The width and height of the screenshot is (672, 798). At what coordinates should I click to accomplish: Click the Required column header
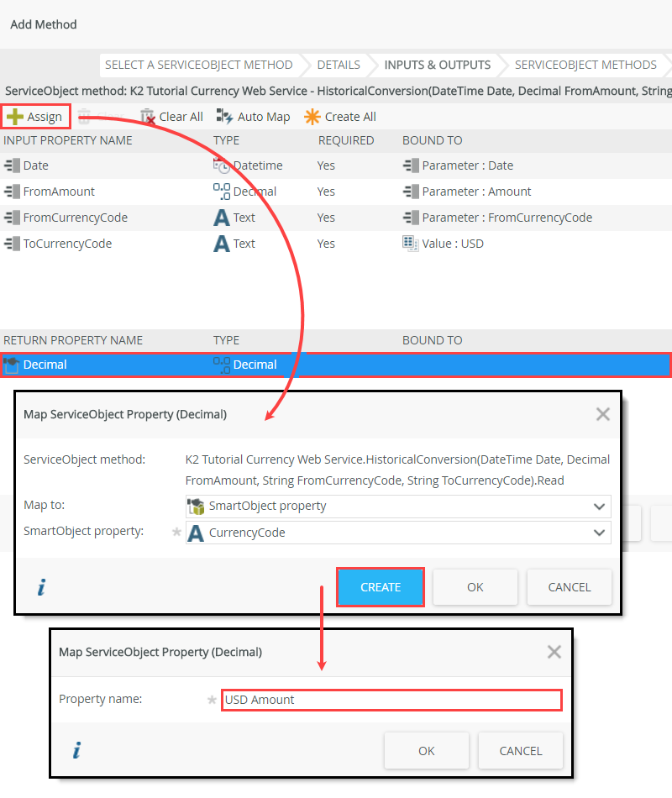[x=346, y=140]
